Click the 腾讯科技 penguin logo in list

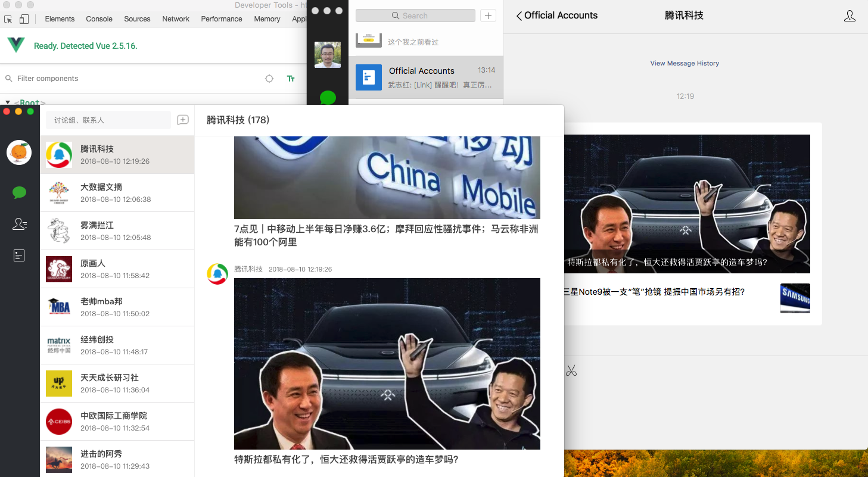coord(59,155)
